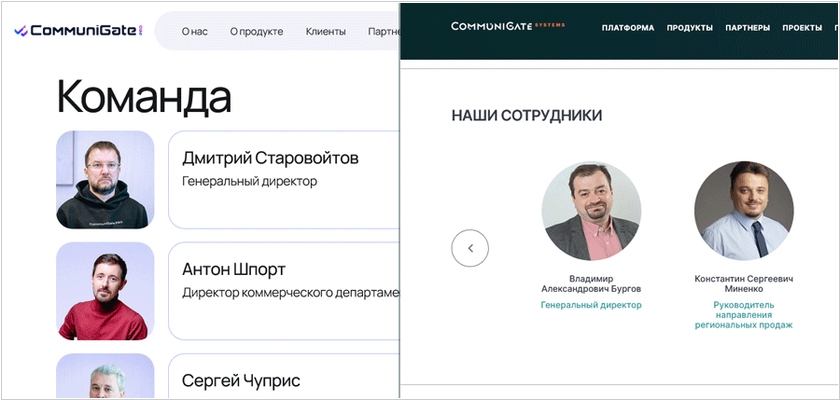Click the 'НАШИ СОТРУДНИКИ' heading
The width and height of the screenshot is (840, 400).
(527, 116)
